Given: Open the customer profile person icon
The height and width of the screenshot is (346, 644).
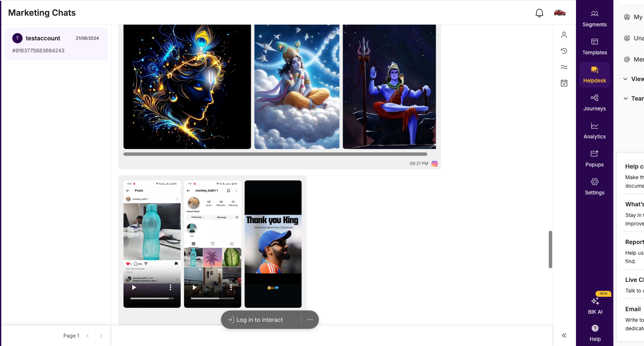Looking at the screenshot, I should tap(564, 35).
